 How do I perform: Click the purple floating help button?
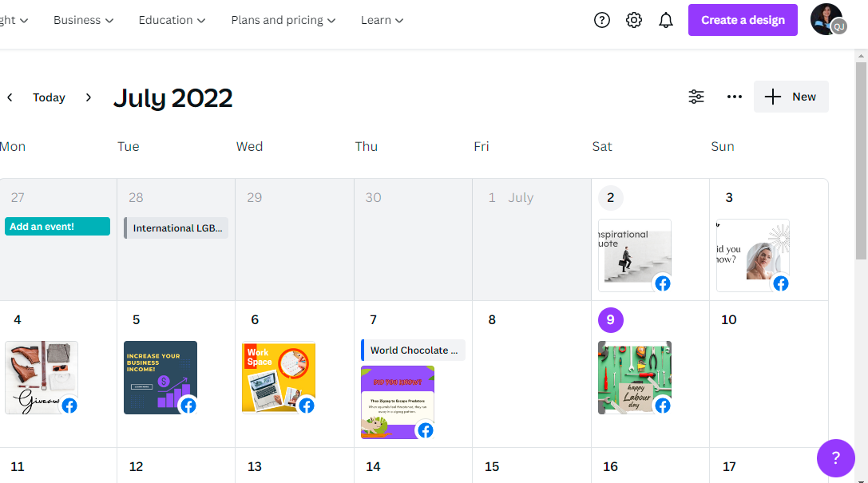pos(836,458)
